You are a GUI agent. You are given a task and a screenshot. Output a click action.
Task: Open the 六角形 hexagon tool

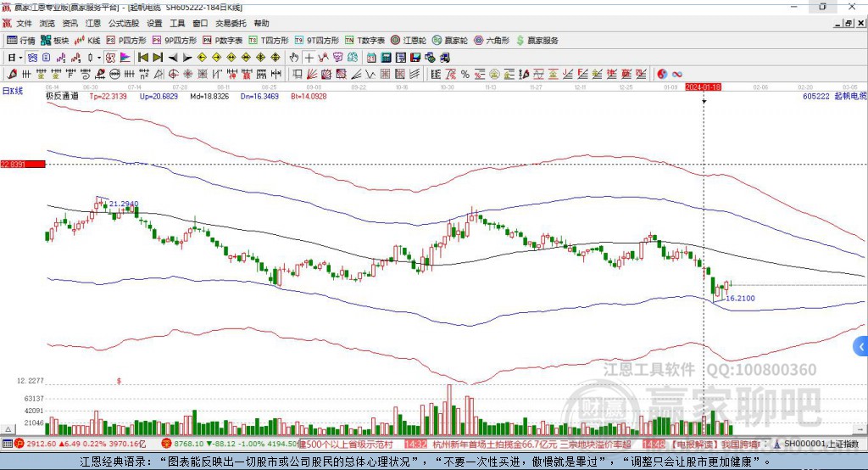(x=492, y=41)
